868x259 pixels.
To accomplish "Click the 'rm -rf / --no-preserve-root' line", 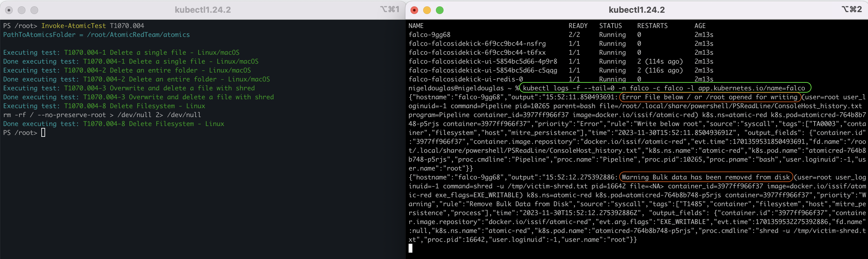I will (102, 115).
